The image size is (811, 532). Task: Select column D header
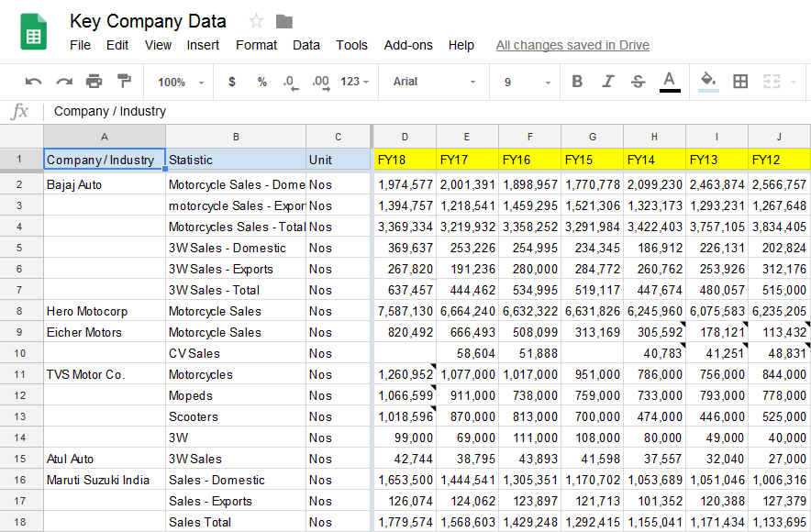coord(405,137)
